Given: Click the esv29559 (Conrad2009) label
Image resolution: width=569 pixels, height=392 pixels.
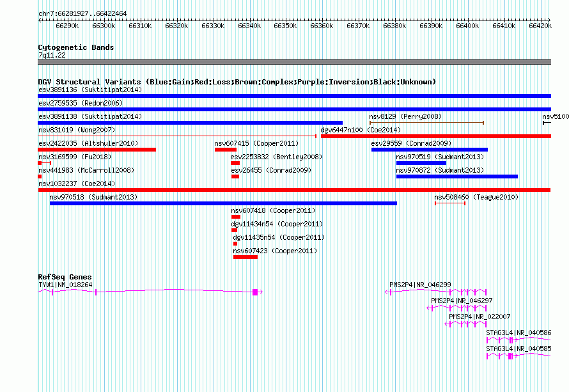Looking at the screenshot, I should tap(411, 143).
